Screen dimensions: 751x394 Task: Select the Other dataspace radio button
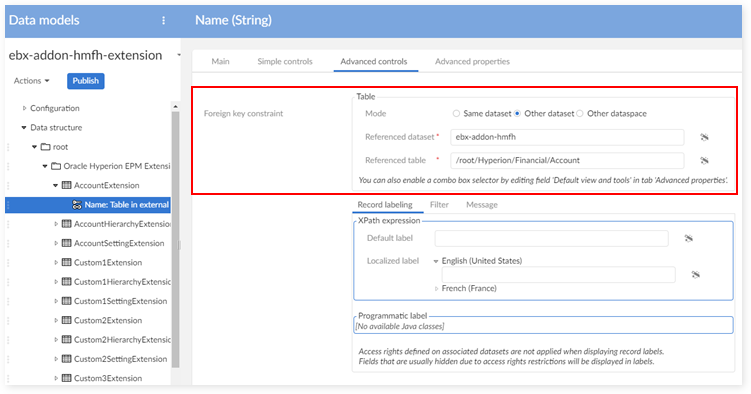(580, 113)
